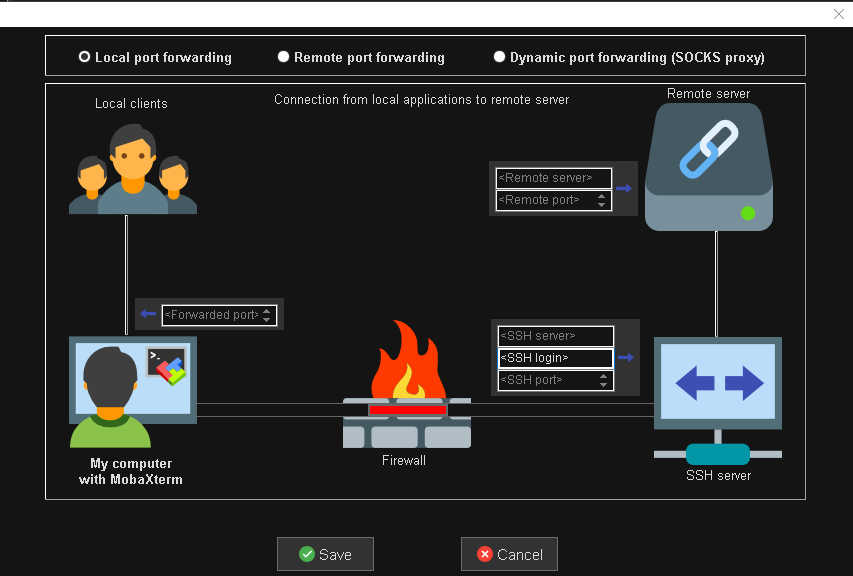Click the Remote server input field
The height and width of the screenshot is (576, 853).
point(552,178)
